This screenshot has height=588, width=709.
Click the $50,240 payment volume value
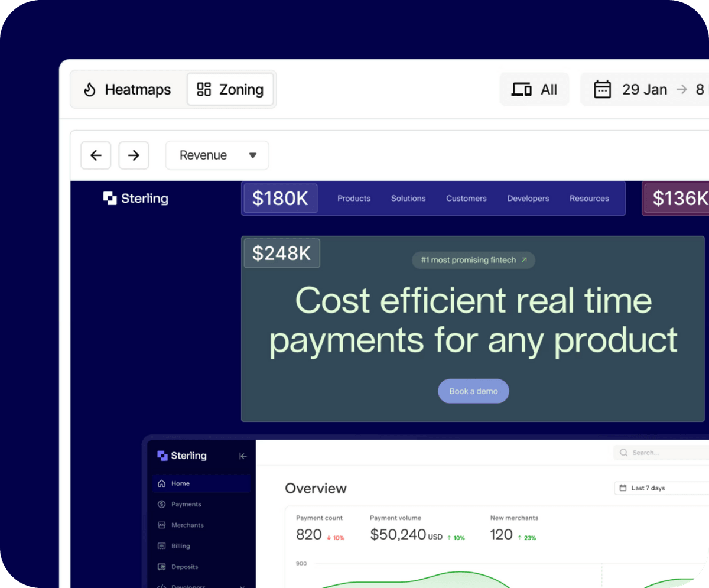(x=398, y=535)
